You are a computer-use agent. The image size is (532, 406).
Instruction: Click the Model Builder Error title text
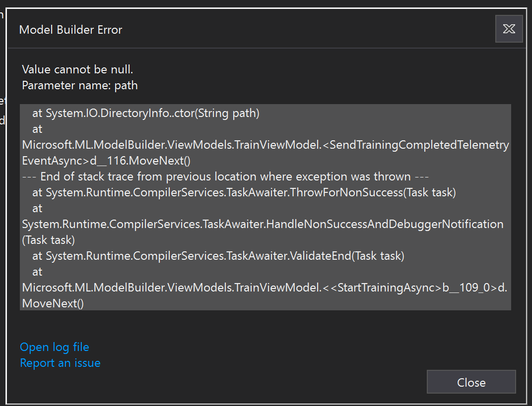70,30
